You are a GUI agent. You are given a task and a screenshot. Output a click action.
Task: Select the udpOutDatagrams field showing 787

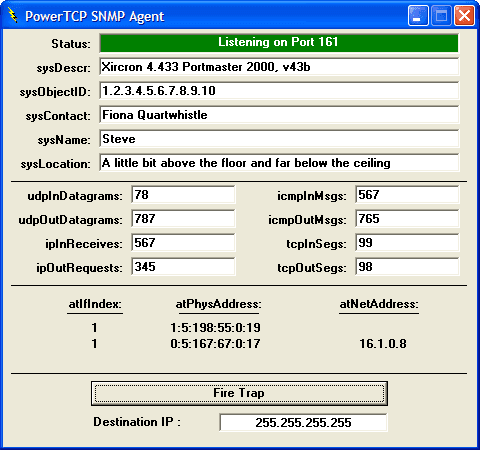pyautogui.click(x=183, y=219)
